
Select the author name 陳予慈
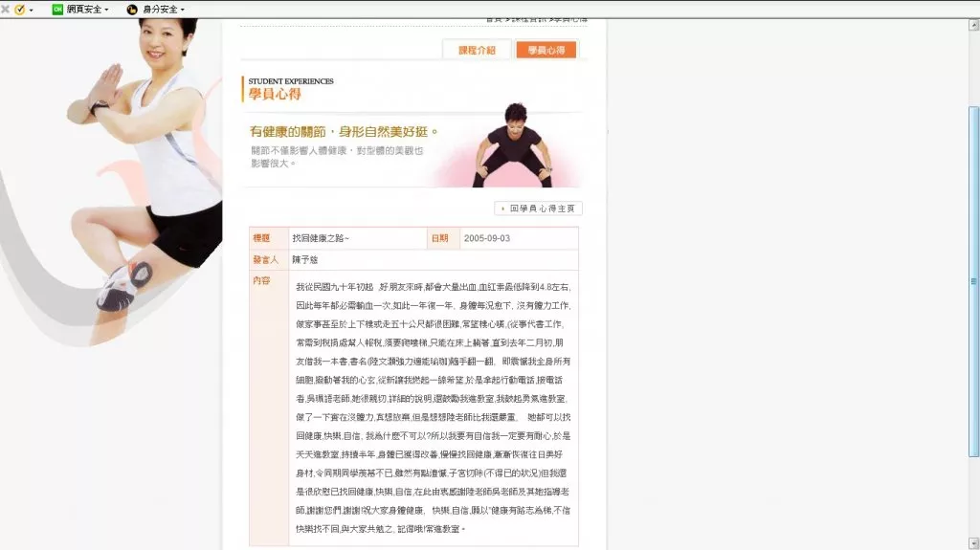click(305, 259)
